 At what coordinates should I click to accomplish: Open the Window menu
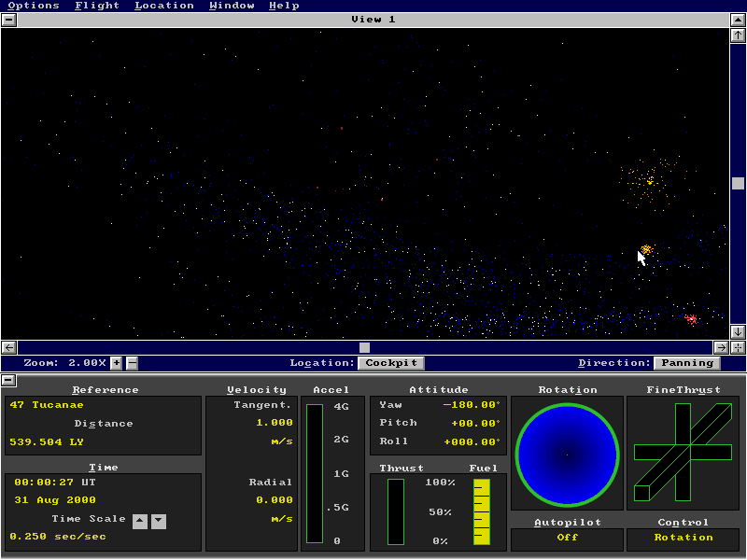click(x=232, y=6)
